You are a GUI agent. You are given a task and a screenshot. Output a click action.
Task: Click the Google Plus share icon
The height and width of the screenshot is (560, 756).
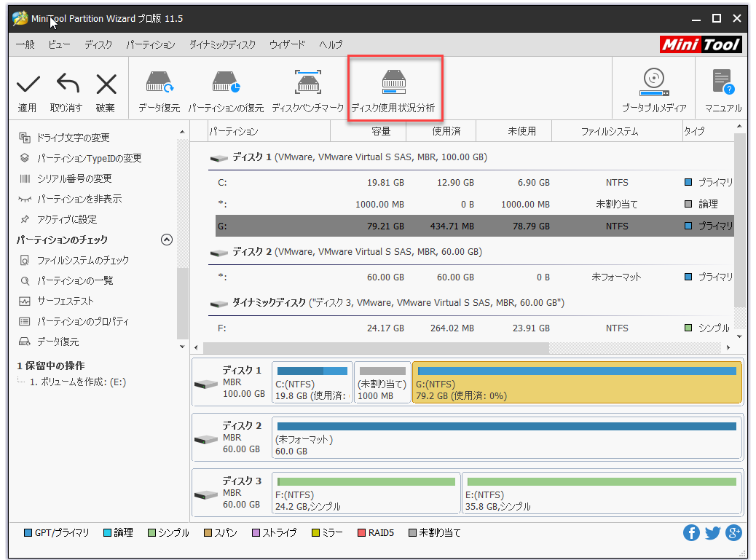[x=734, y=532]
